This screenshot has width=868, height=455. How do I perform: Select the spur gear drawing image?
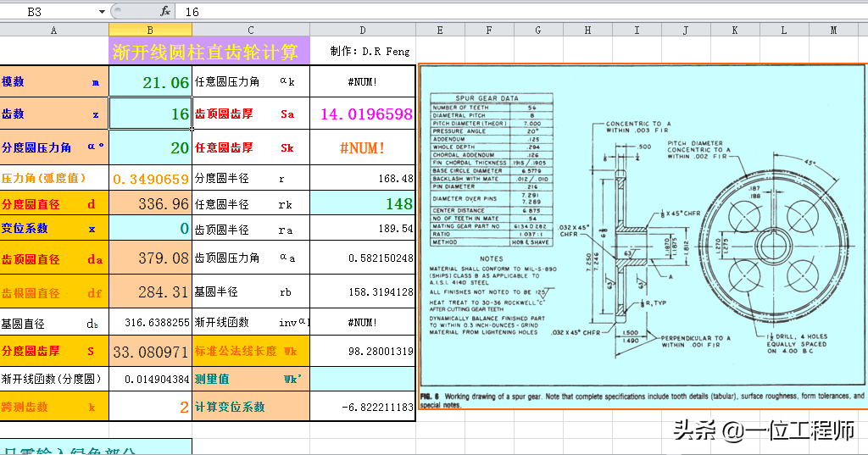643,237
